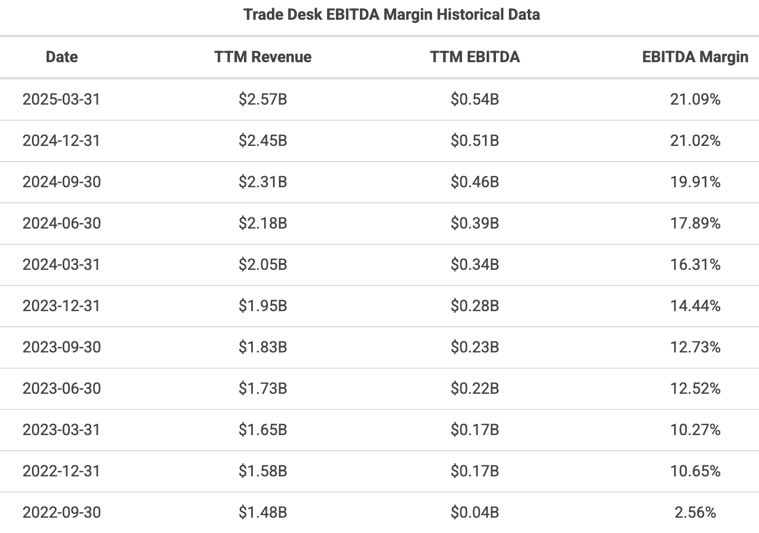759x533 pixels.
Task: Select the 2024-12-31 date cell
Action: (x=61, y=140)
